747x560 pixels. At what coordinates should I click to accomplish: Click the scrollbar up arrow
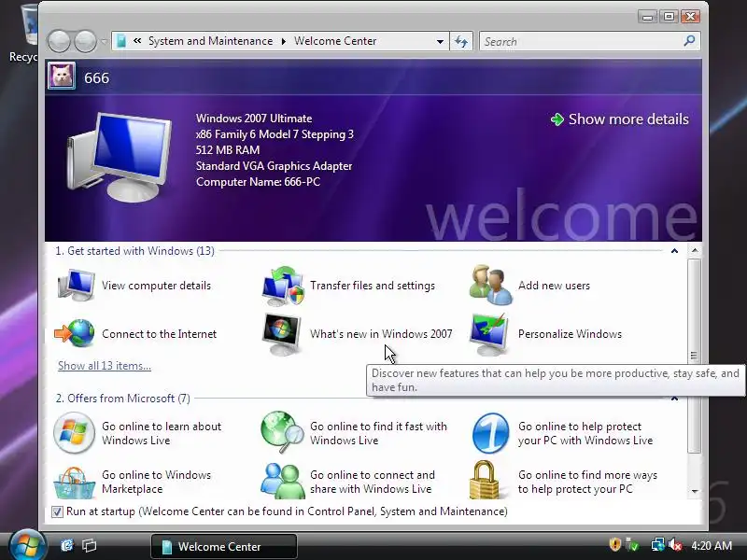[695, 250]
